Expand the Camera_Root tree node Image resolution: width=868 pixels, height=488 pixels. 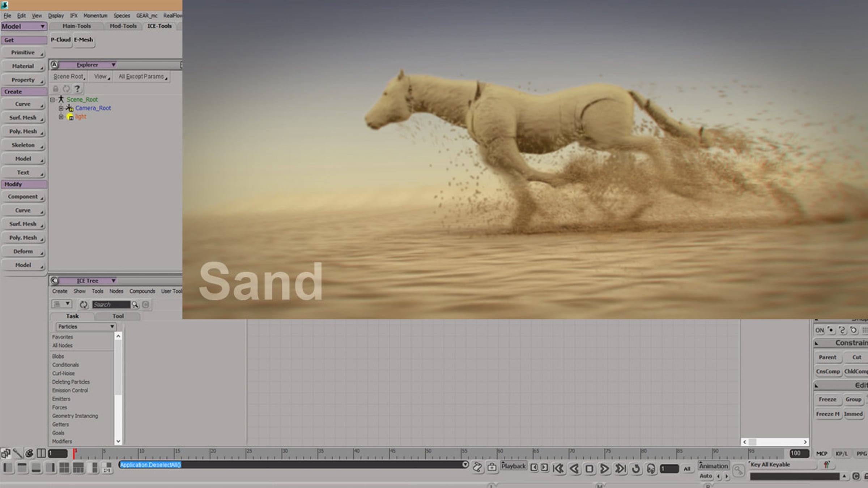[61, 108]
